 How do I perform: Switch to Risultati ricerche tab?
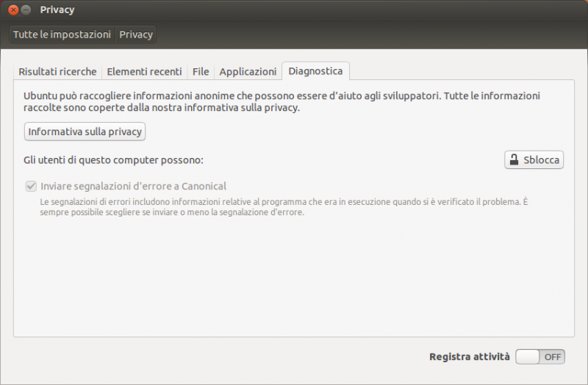(58, 71)
